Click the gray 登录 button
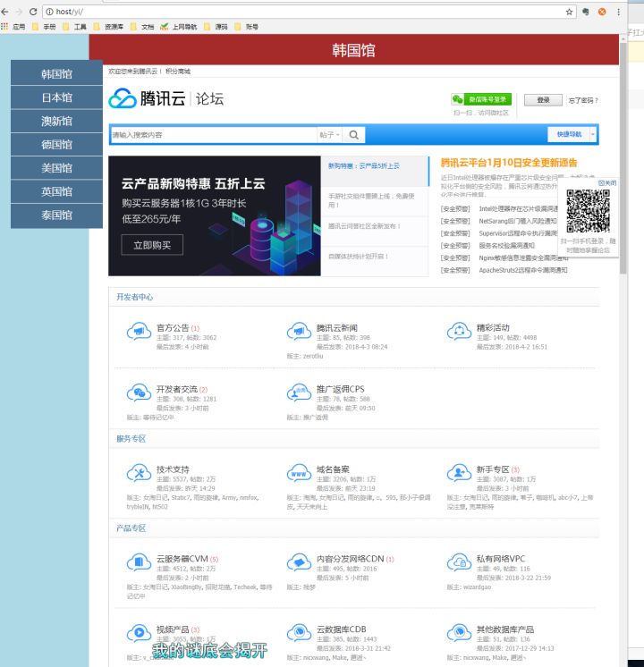 [543, 100]
